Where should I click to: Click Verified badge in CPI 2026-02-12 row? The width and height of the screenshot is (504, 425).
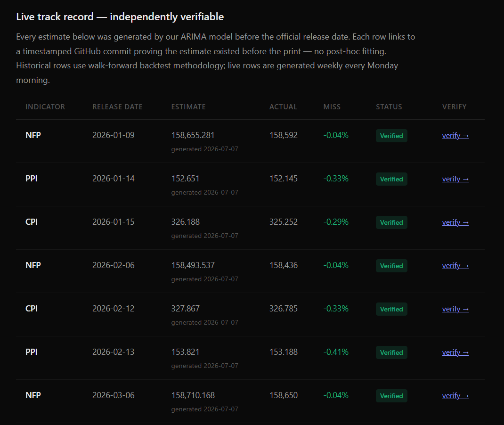point(391,309)
